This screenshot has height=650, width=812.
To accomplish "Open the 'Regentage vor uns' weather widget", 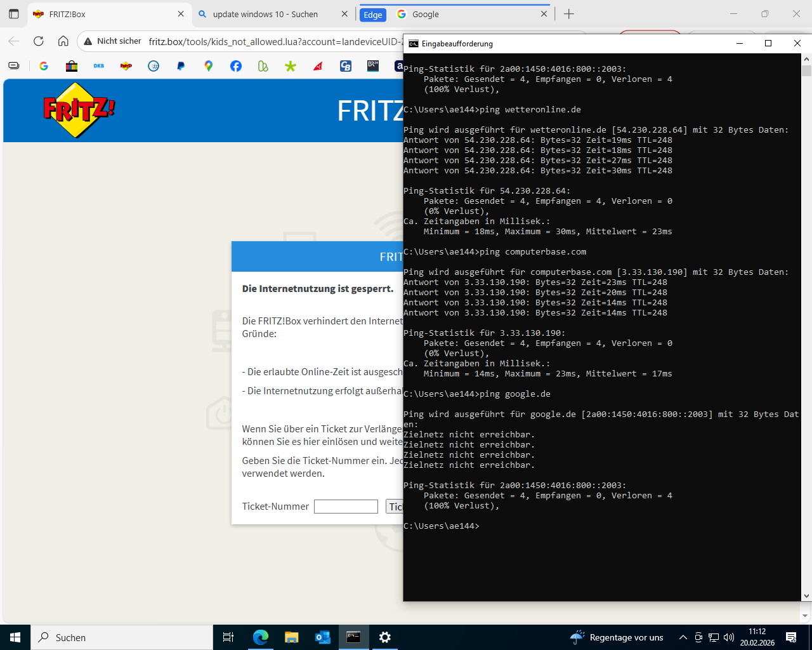I will point(617,637).
